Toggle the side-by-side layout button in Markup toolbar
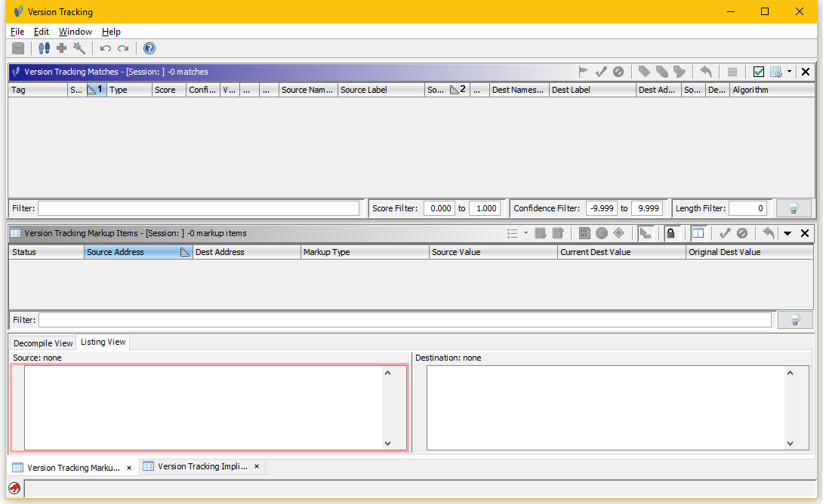 click(698, 233)
